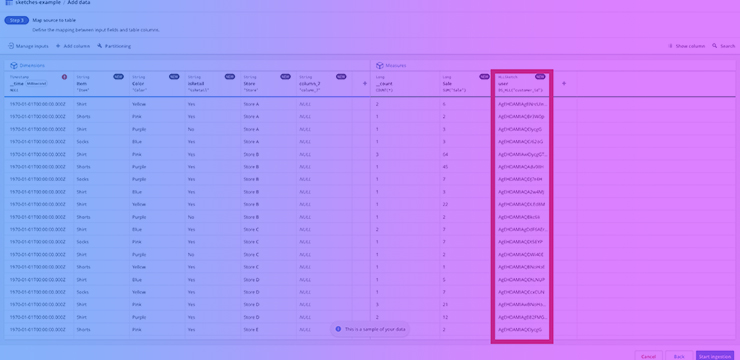The image size is (740, 360).
Task: Click the Back button
Action: click(679, 356)
